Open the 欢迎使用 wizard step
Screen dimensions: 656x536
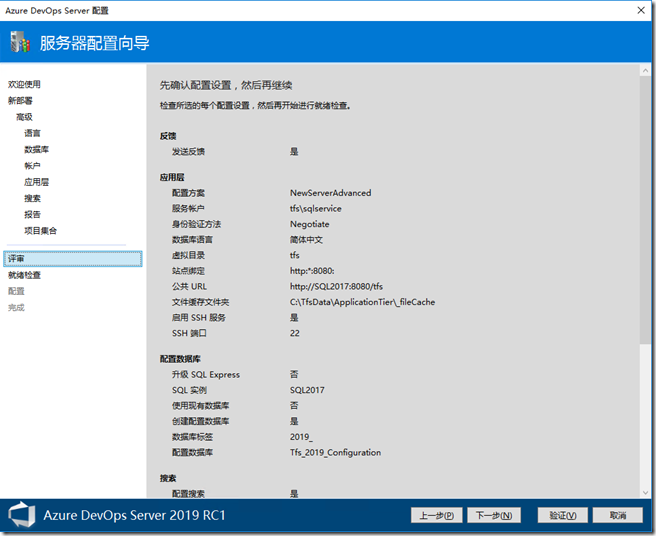24,85
